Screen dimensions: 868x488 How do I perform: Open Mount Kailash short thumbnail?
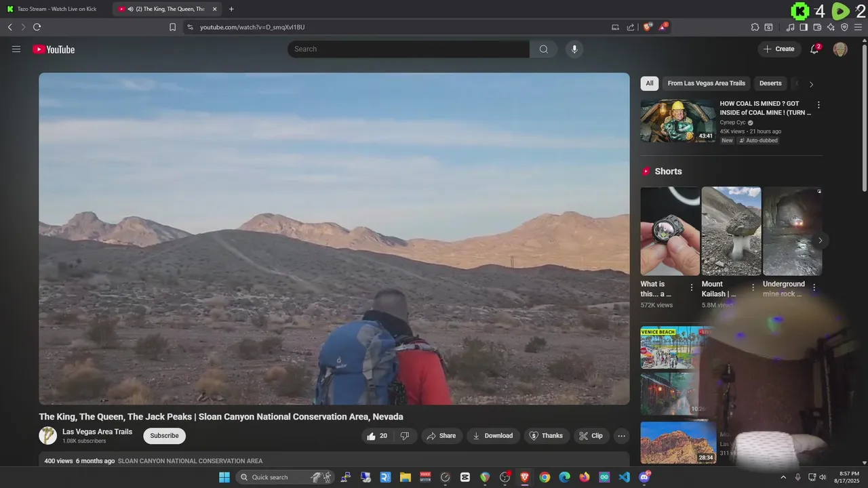coord(731,231)
